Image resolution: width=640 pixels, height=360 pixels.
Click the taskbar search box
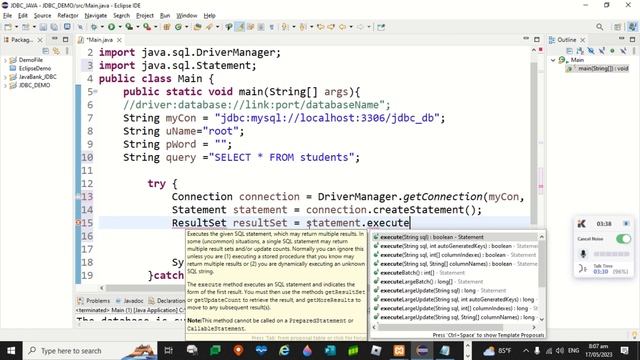click(x=90, y=351)
